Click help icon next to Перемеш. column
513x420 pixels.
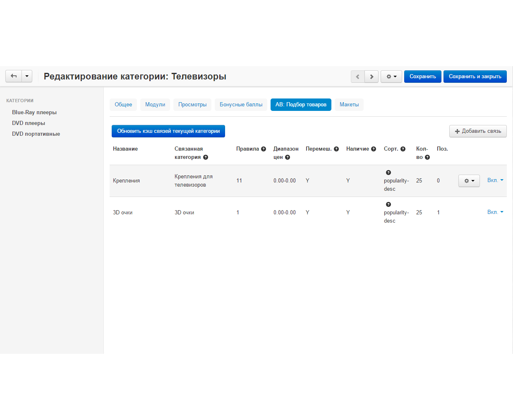336,149
